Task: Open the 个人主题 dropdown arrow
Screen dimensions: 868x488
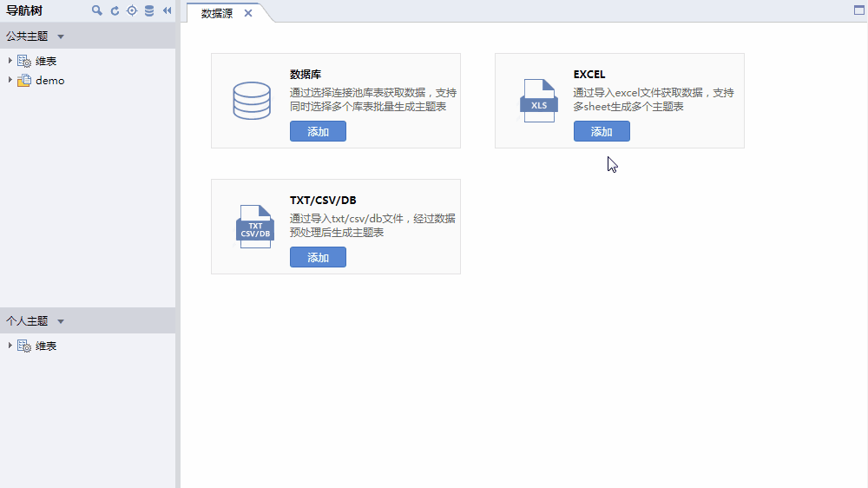Action: click(61, 321)
